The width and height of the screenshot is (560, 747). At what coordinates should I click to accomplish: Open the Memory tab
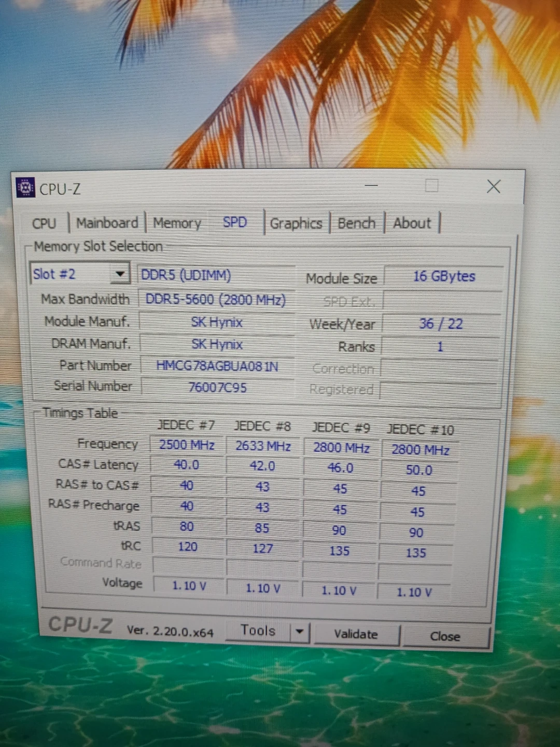pos(177,223)
